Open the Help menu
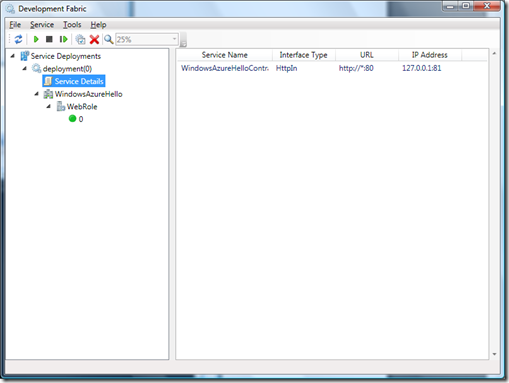This screenshot has height=383, width=509. pos(98,25)
